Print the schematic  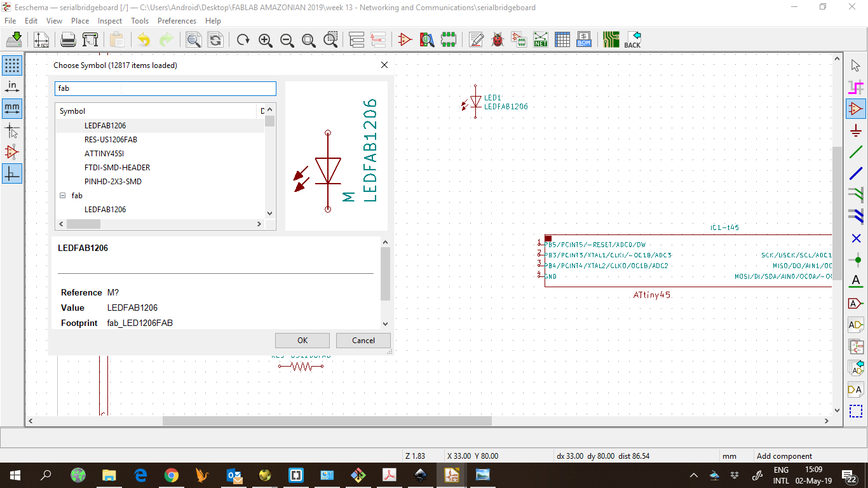pos(68,40)
